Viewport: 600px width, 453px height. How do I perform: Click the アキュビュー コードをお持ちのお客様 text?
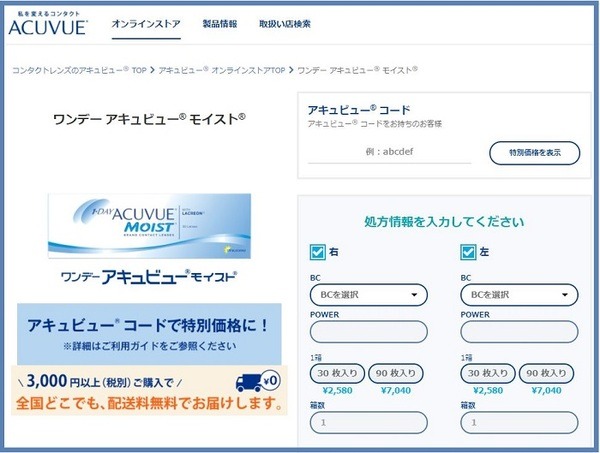click(375, 124)
